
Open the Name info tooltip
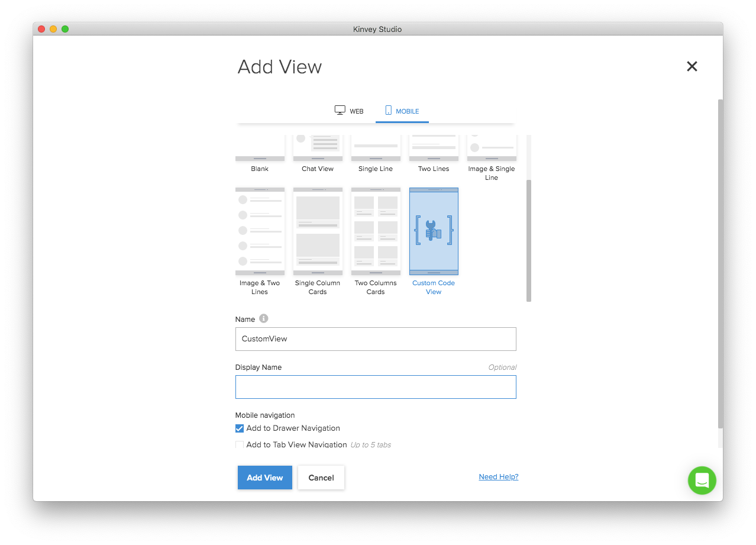[263, 318]
